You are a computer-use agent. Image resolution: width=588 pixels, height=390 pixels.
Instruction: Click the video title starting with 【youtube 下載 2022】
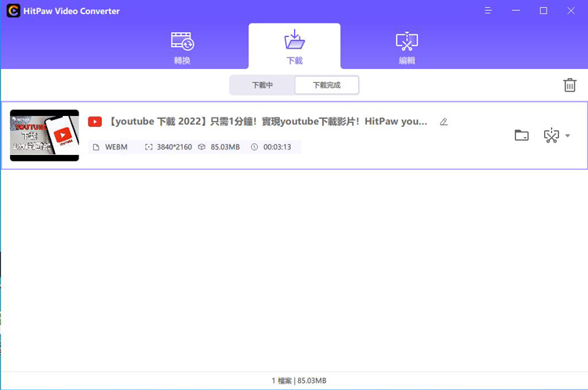(x=268, y=121)
